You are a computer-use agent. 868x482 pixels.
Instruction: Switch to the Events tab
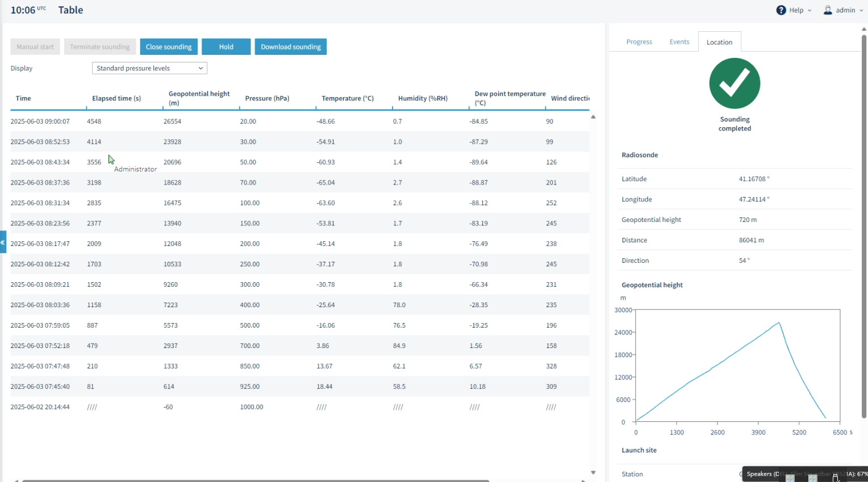coord(679,42)
